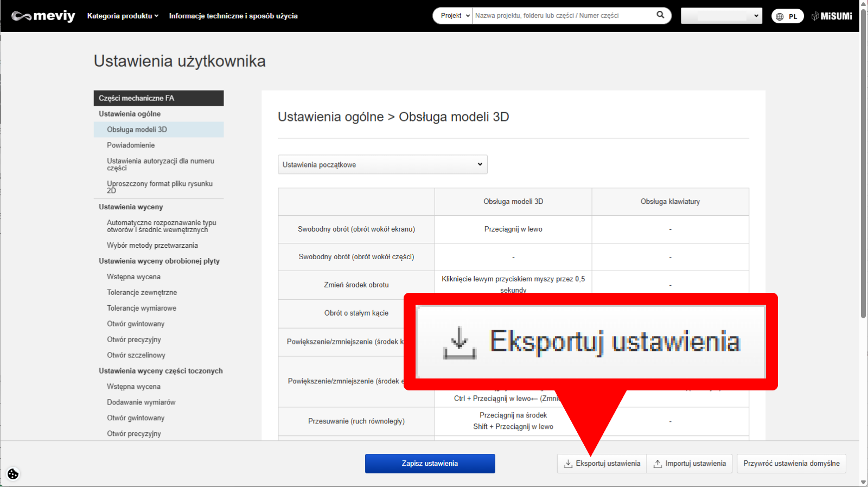Open the Kategoria produktu menu

[x=123, y=16]
